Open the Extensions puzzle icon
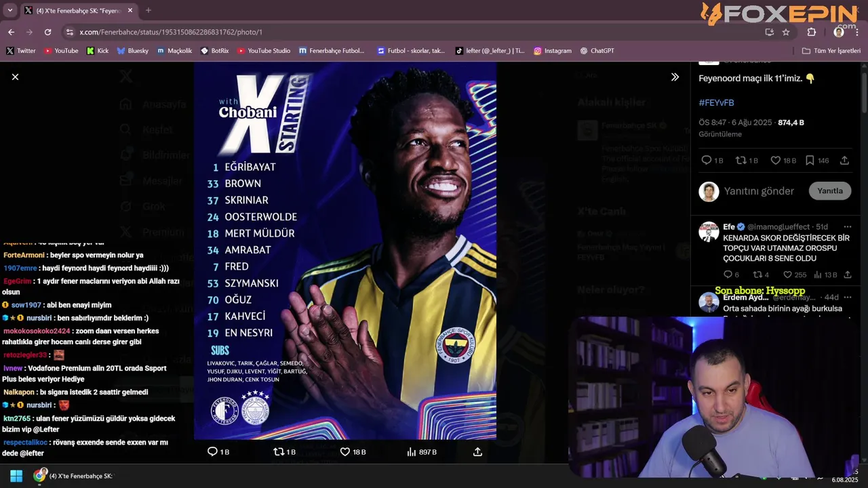The width and height of the screenshot is (868, 488). pos(812,32)
